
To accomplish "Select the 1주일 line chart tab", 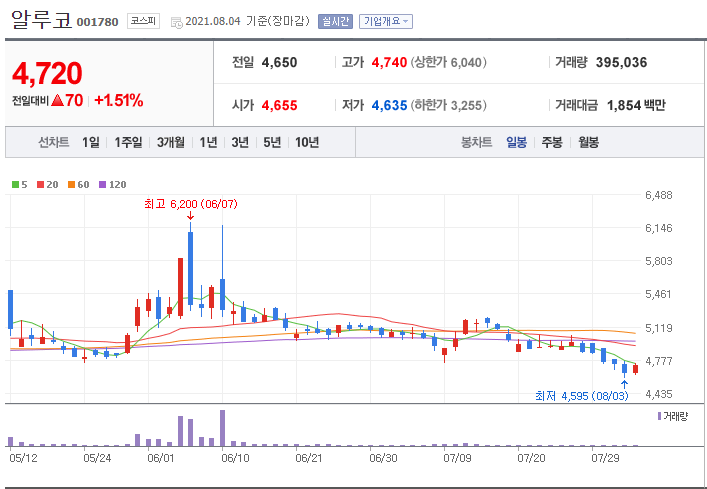I will [x=128, y=143].
